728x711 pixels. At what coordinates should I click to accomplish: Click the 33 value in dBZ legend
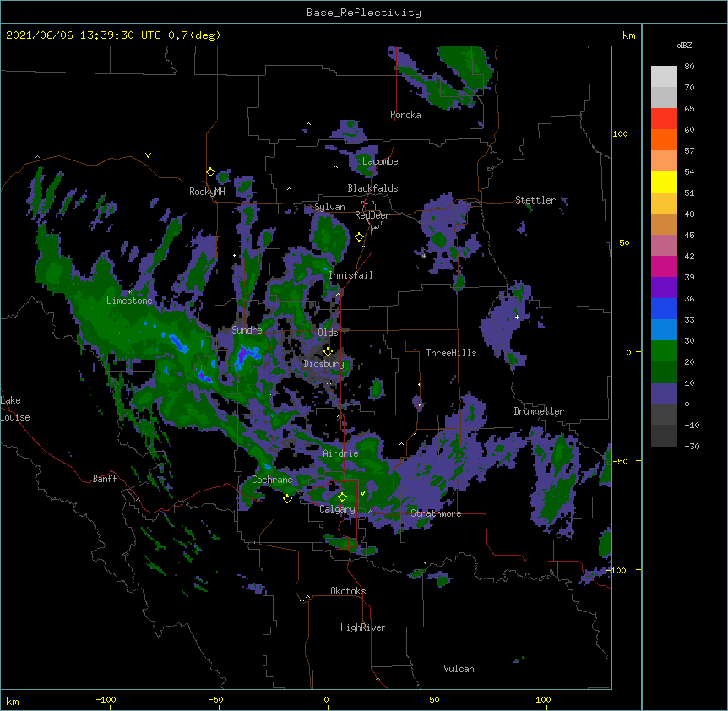[689, 319]
